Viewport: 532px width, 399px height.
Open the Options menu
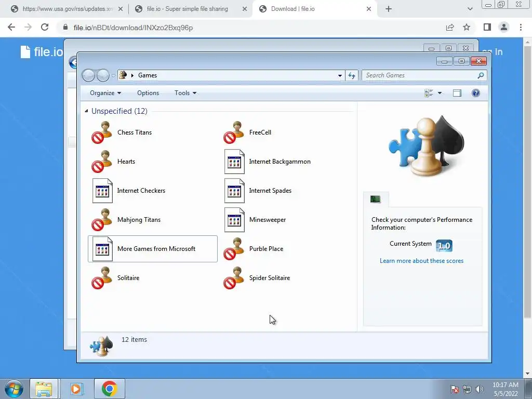tap(148, 93)
